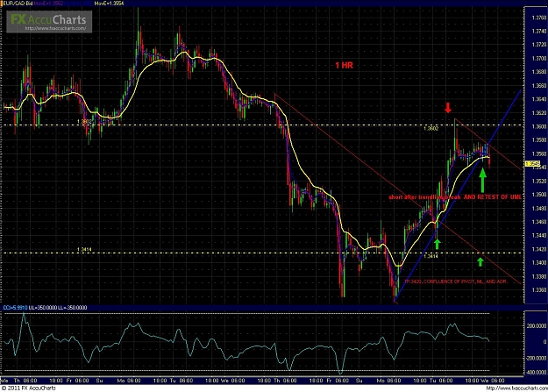
Task: Click 1.3500 on the price axis
Action: point(538,195)
